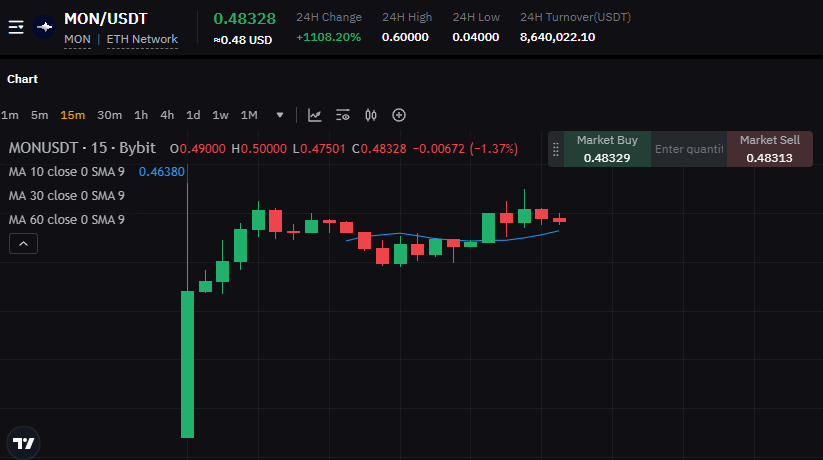Open the candlestick chart type icon

click(x=371, y=115)
